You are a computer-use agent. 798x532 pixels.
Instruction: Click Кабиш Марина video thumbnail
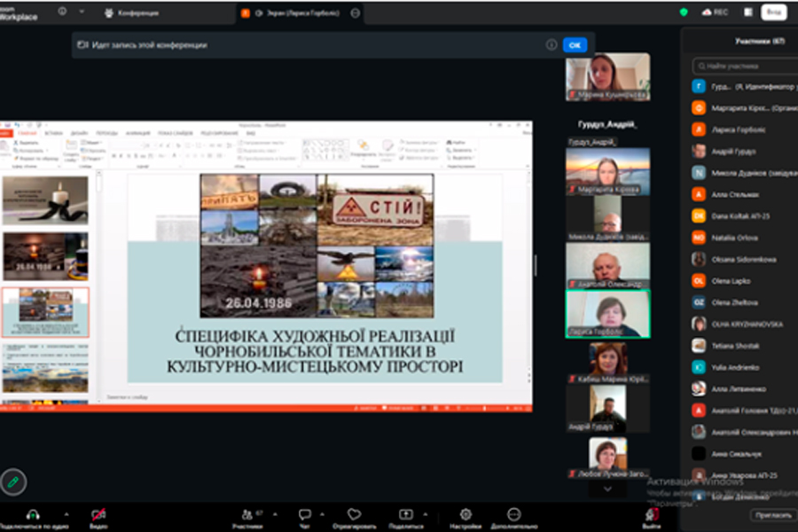click(x=607, y=362)
